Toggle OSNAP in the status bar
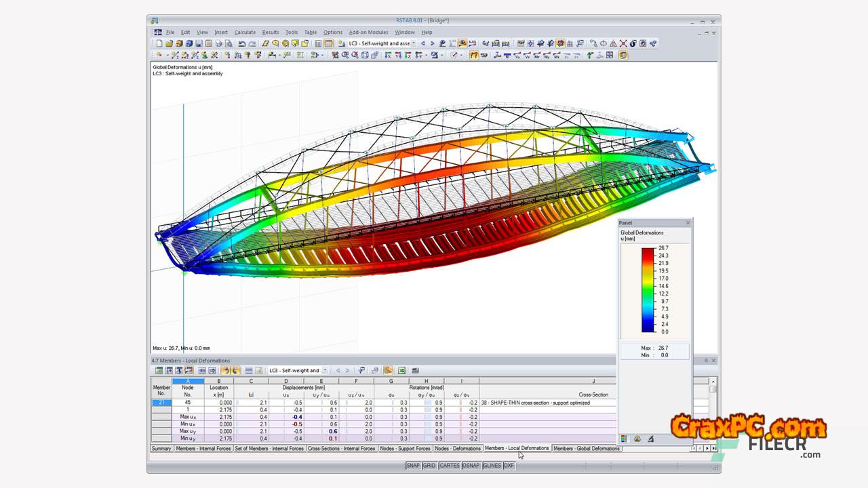 tap(471, 466)
